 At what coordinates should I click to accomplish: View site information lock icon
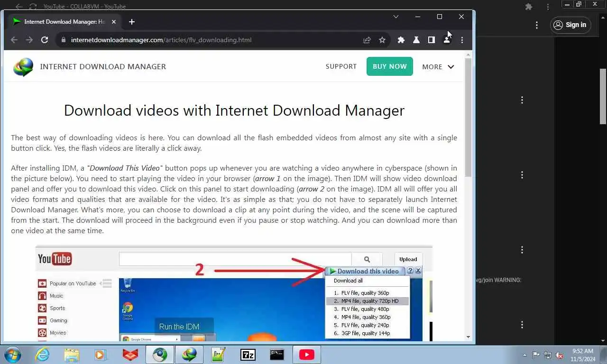(x=63, y=40)
